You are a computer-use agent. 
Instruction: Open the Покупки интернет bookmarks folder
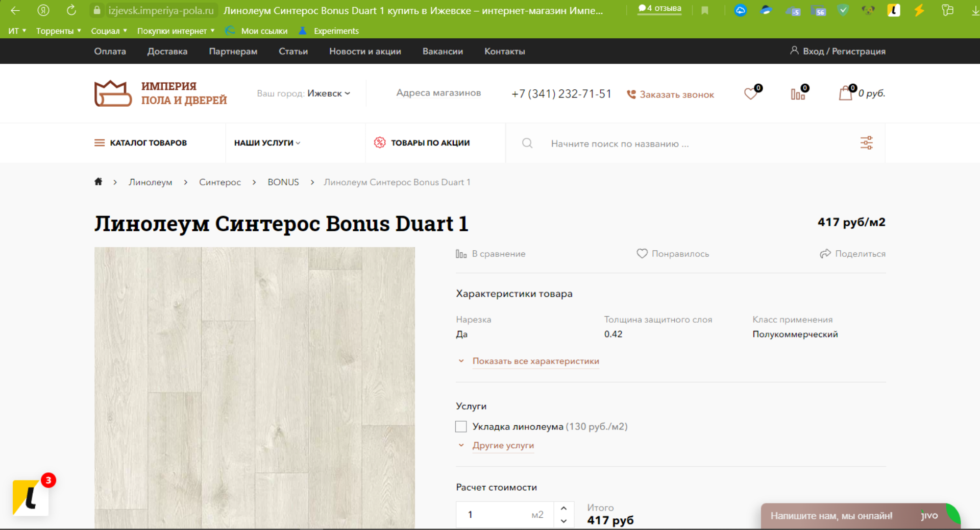tap(176, 31)
